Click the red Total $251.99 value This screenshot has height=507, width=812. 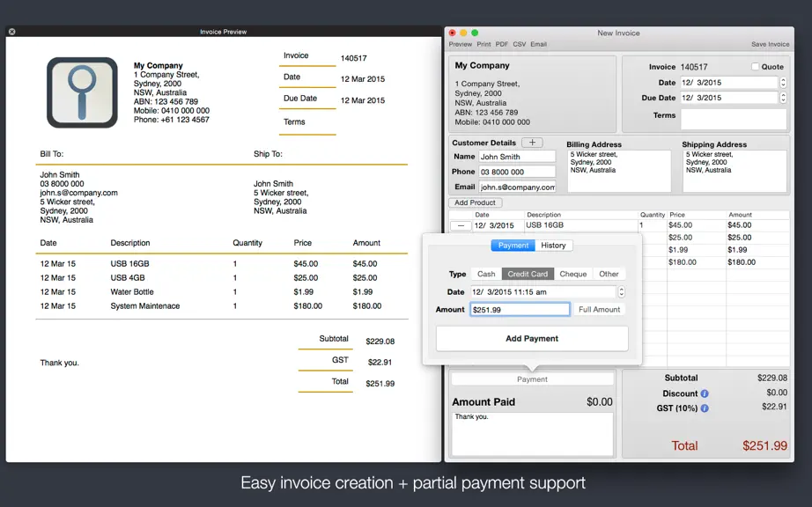pos(764,445)
